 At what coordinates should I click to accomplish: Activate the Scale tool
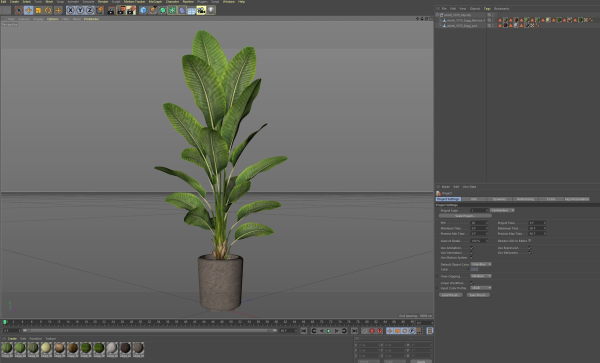click(x=38, y=10)
